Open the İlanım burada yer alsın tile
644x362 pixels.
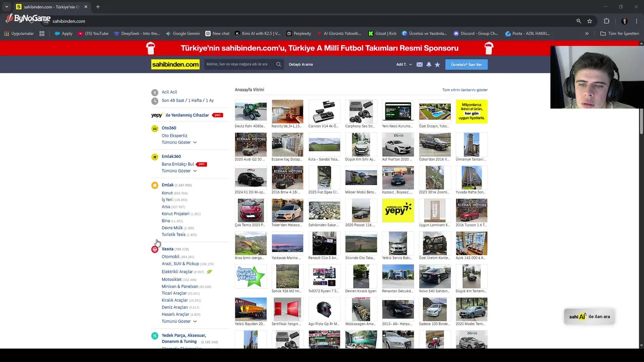251,277
